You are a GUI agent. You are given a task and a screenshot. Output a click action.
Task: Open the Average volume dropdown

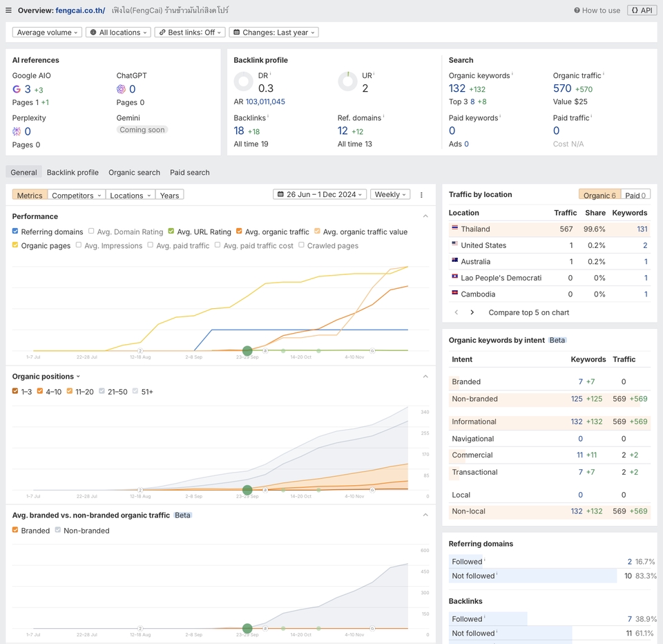(46, 32)
